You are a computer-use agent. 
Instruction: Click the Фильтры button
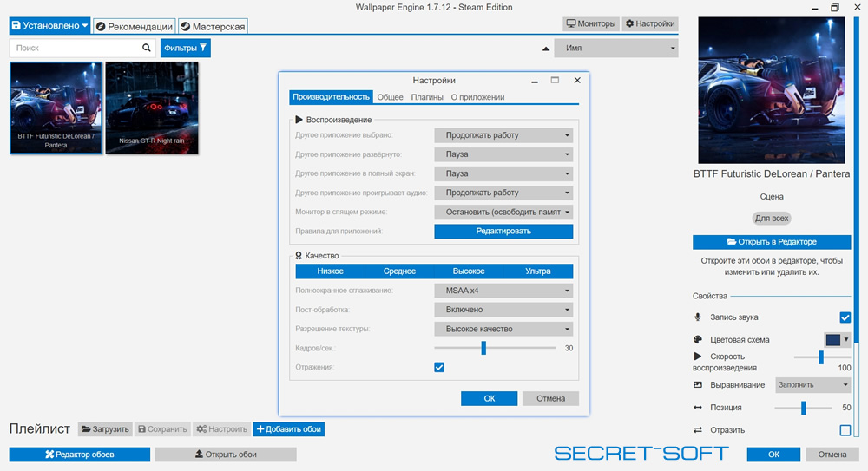[186, 49]
